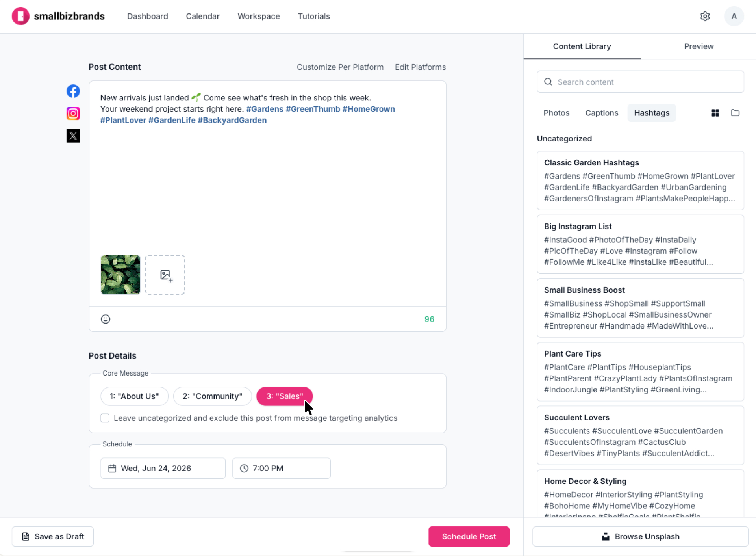Screen dimensions: 756x556
Task: Click Edit Platforms link
Action: point(420,67)
